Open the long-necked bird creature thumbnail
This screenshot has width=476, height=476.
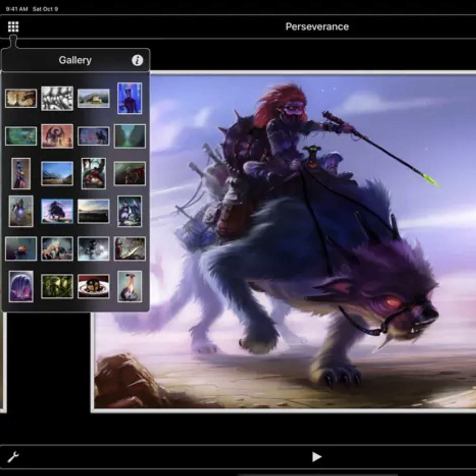[129, 287]
